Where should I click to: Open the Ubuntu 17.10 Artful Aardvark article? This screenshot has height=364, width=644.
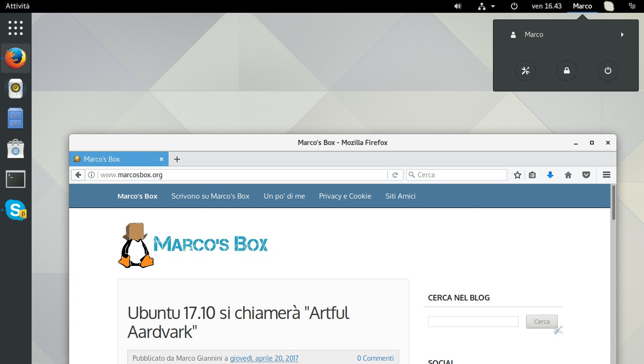[x=238, y=322]
